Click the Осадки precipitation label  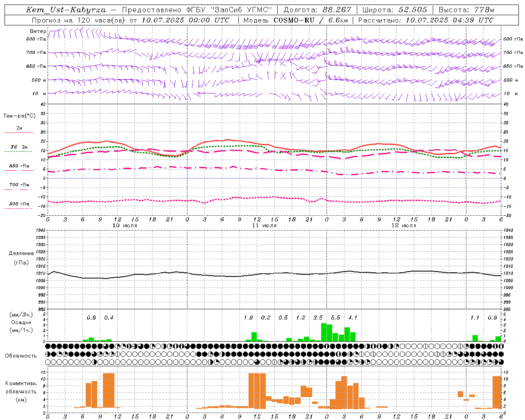click(x=21, y=322)
